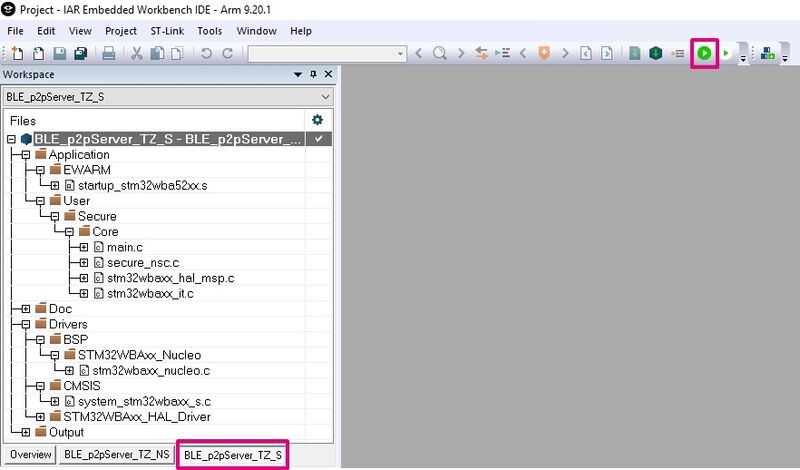Click the Copy toolbar icon
800x470 pixels.
pyautogui.click(x=158, y=53)
